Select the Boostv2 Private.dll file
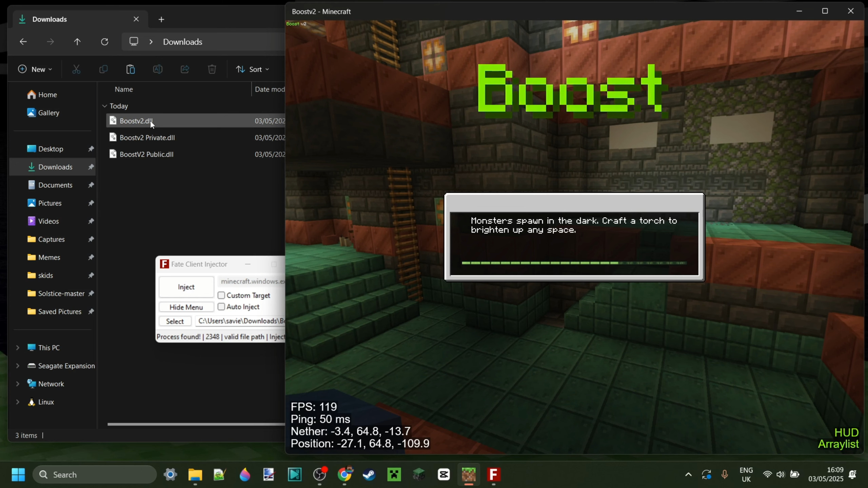The image size is (868, 488). [147, 138]
